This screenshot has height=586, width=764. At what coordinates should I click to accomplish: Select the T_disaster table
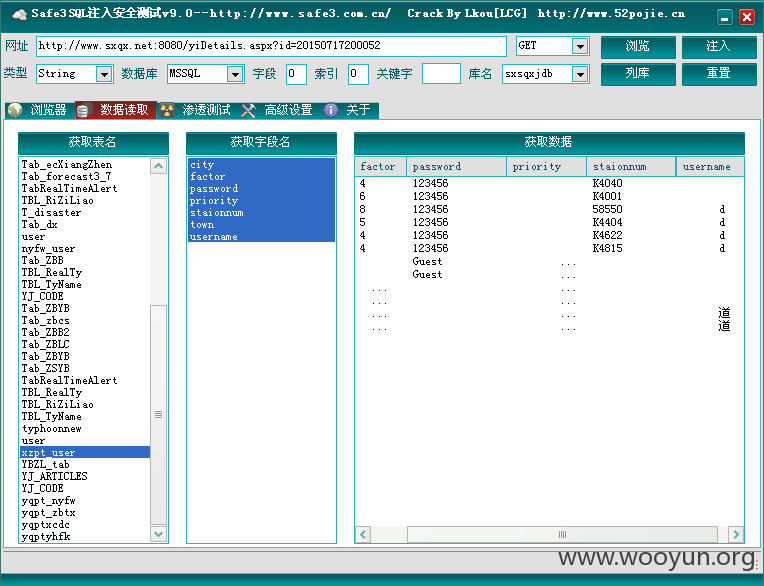85,212
